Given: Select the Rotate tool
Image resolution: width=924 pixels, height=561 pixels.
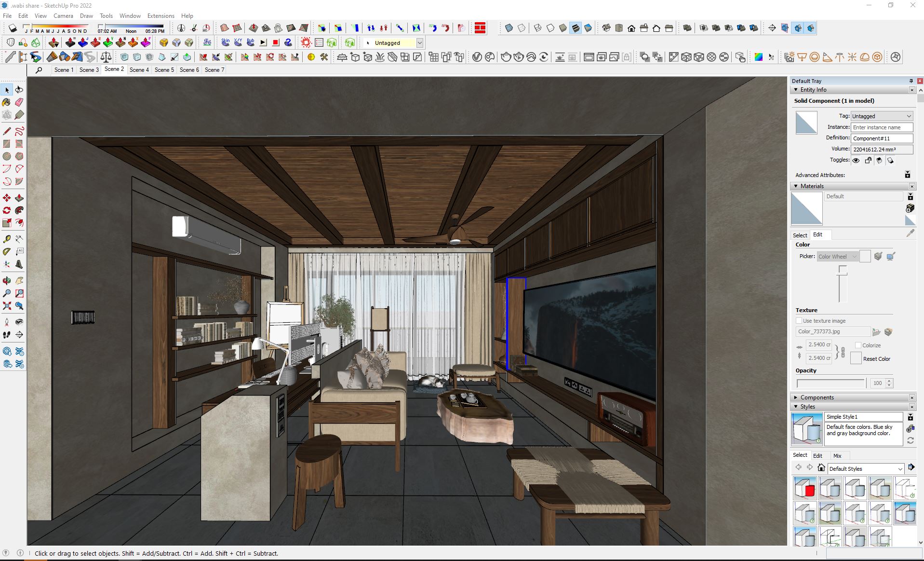Looking at the screenshot, I should (7, 210).
